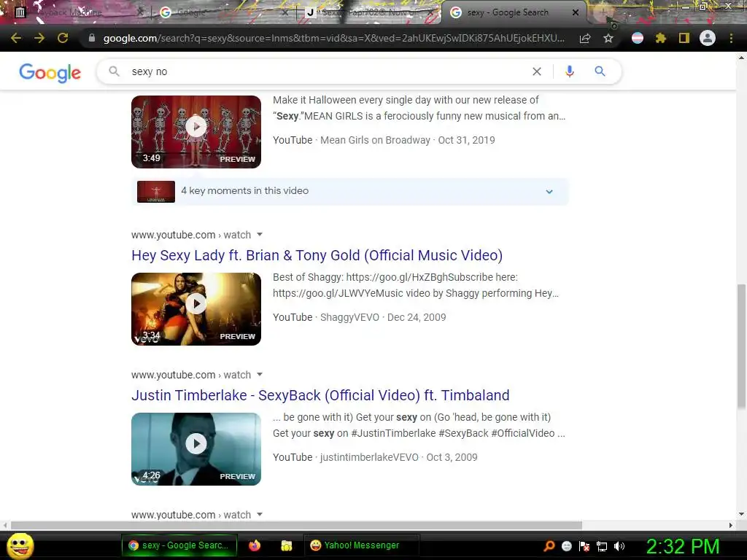
Task: Click the horizontal scrollbar thumb
Action: click(x=296, y=525)
